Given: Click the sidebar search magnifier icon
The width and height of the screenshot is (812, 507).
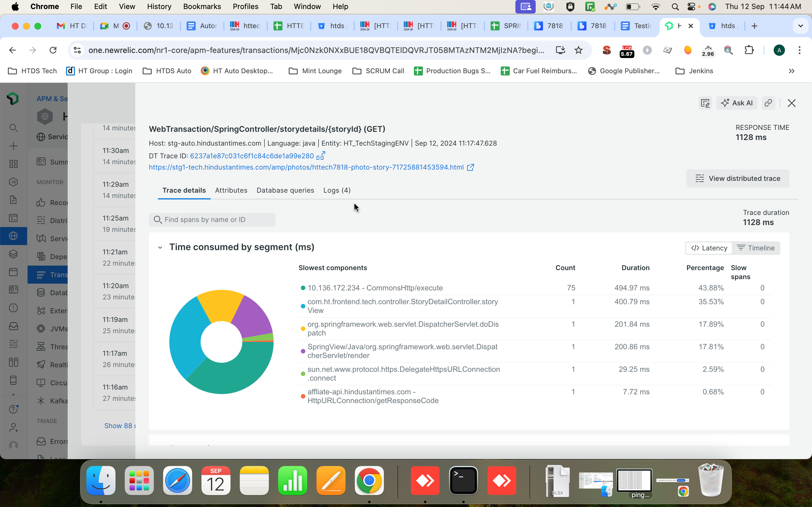Looking at the screenshot, I should [13, 128].
